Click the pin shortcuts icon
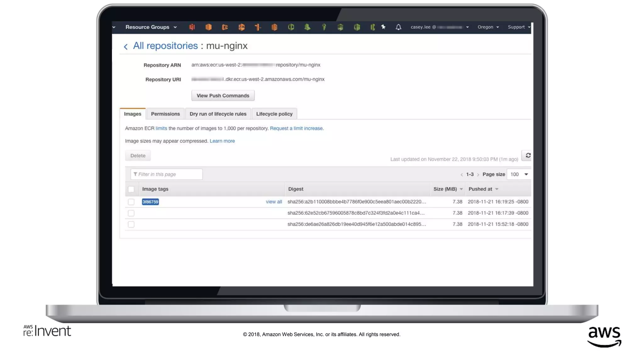Image resolution: width=644 pixels, height=362 pixels. pos(383,27)
